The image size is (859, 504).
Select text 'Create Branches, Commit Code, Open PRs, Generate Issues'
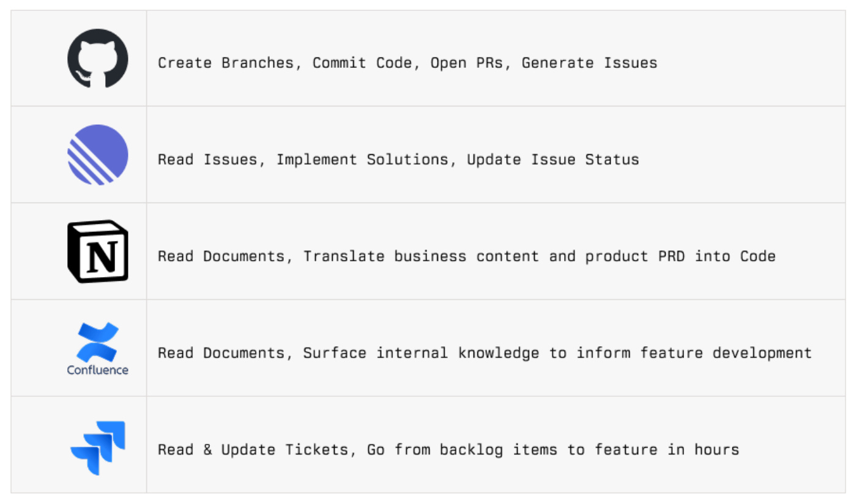pos(407,63)
